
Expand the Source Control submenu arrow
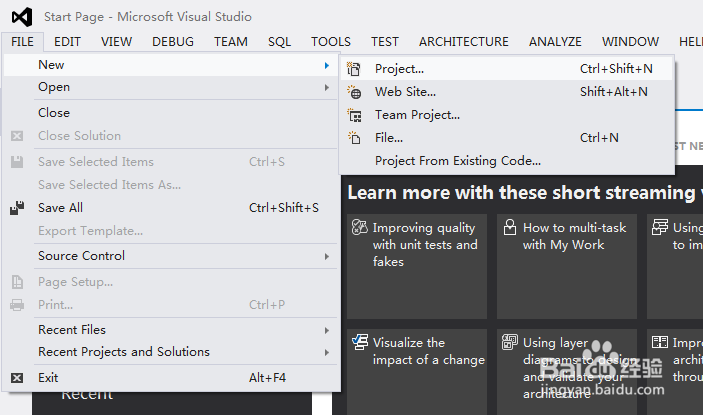(327, 256)
